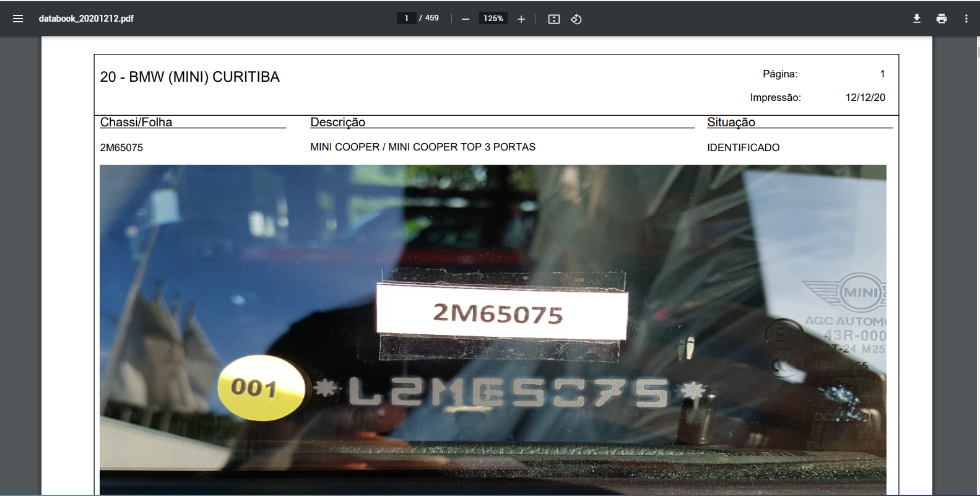Screen dimensions: 980x496
Task: Click the zoom out minus icon
Action: point(466,19)
